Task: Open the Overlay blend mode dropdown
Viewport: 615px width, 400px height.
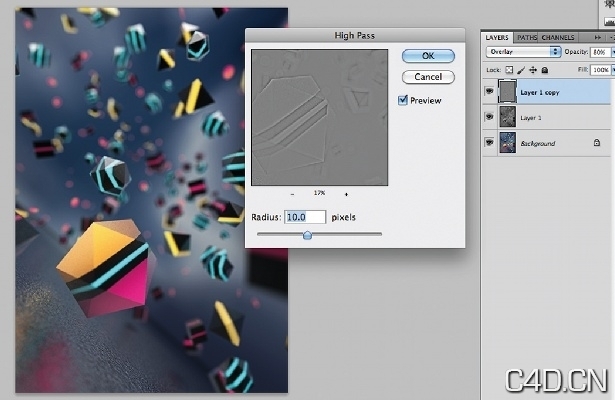Action: pos(523,51)
